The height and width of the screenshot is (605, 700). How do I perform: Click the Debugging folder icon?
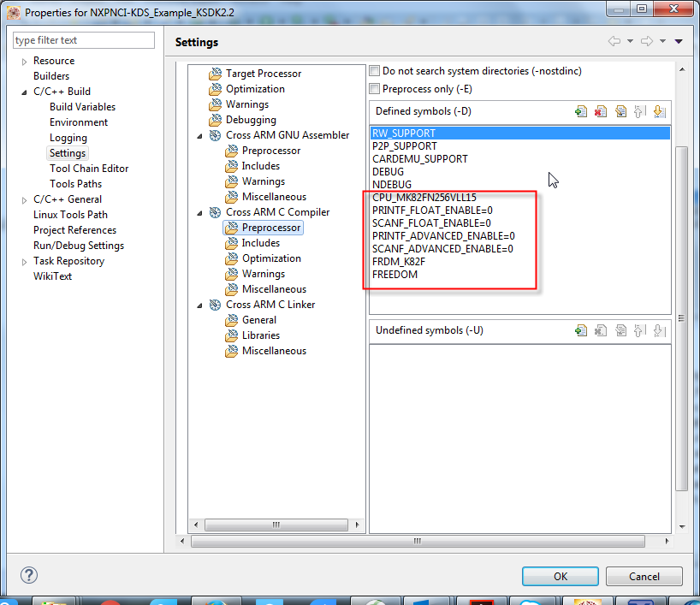coord(215,120)
